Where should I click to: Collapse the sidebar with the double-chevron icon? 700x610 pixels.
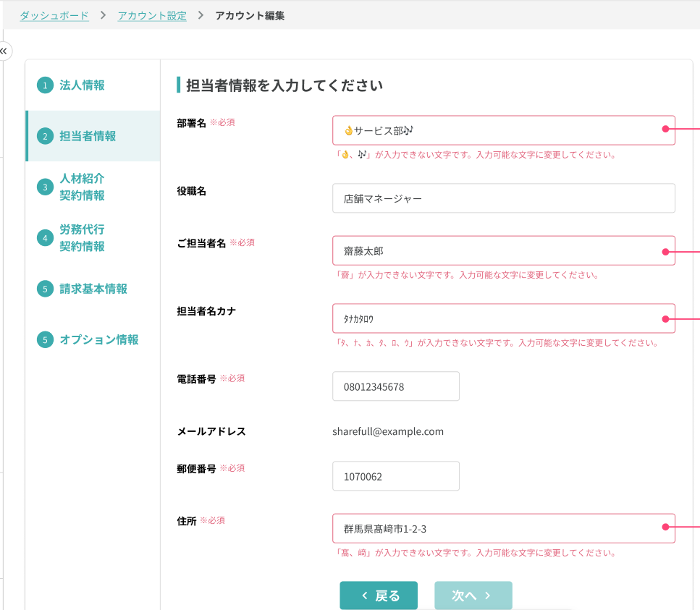[x=4, y=51]
